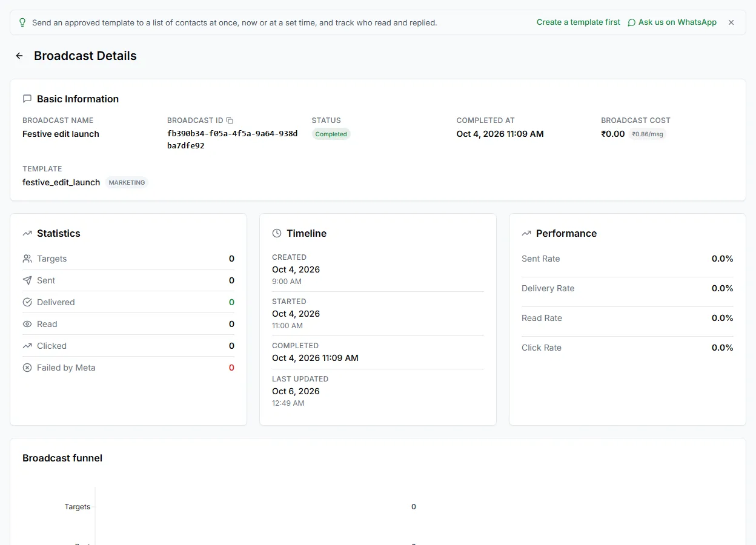Click the Targets count in Statistics
Screen dimensions: 756x545
[x=231, y=259]
